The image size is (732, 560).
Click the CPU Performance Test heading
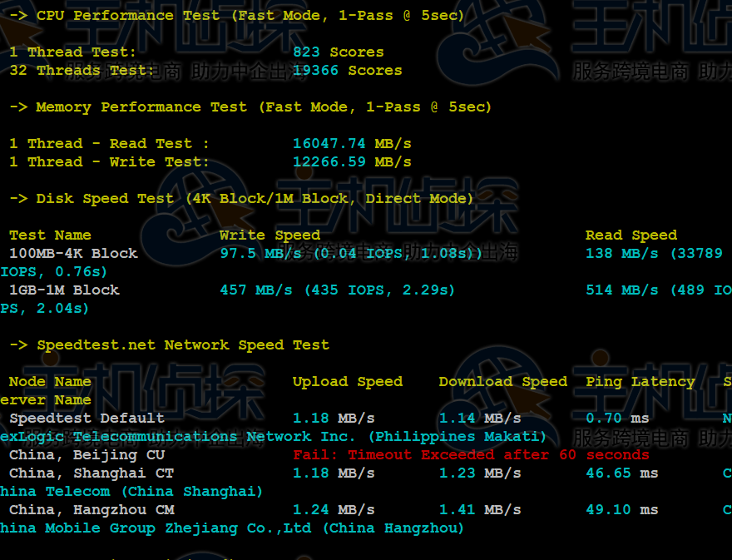(237, 16)
